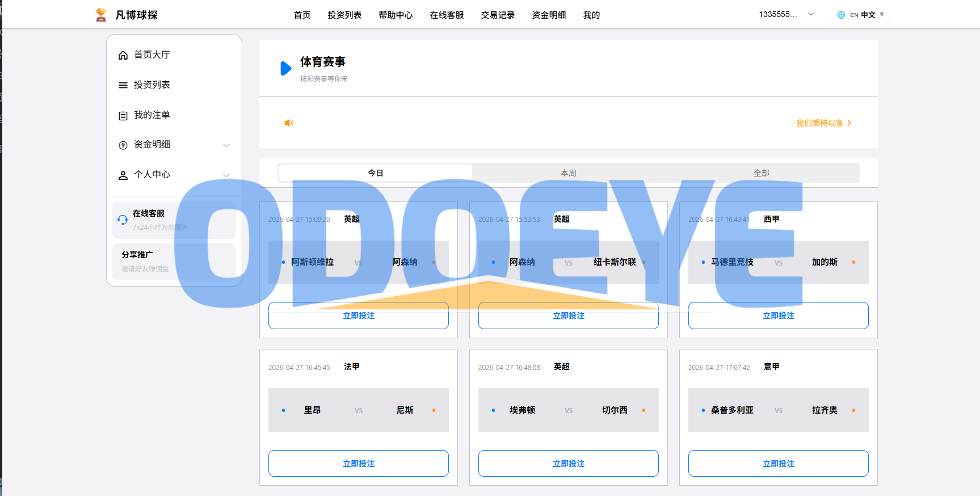Open the account 1335555 dropdown

tap(786, 14)
